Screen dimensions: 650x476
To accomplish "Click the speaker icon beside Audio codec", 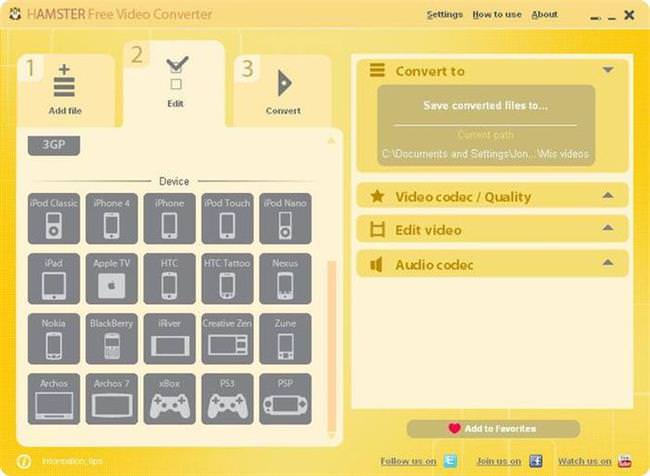I will (x=376, y=264).
